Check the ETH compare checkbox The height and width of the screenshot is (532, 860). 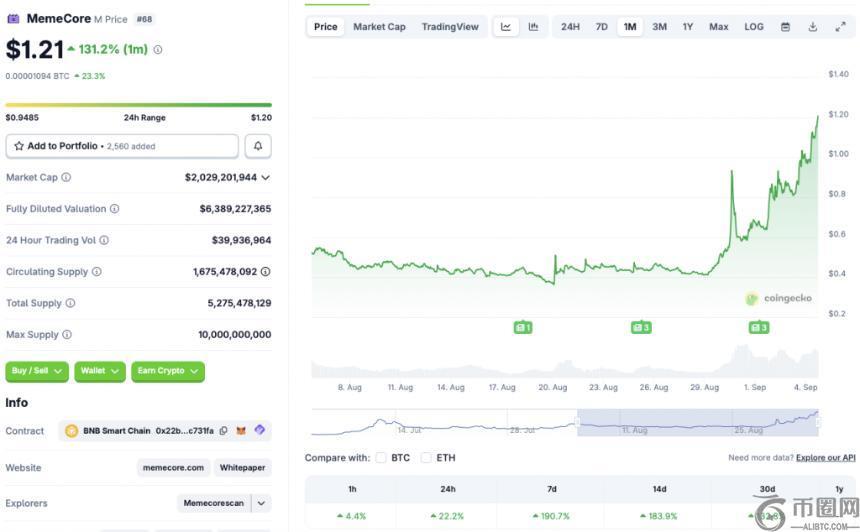pos(427,458)
